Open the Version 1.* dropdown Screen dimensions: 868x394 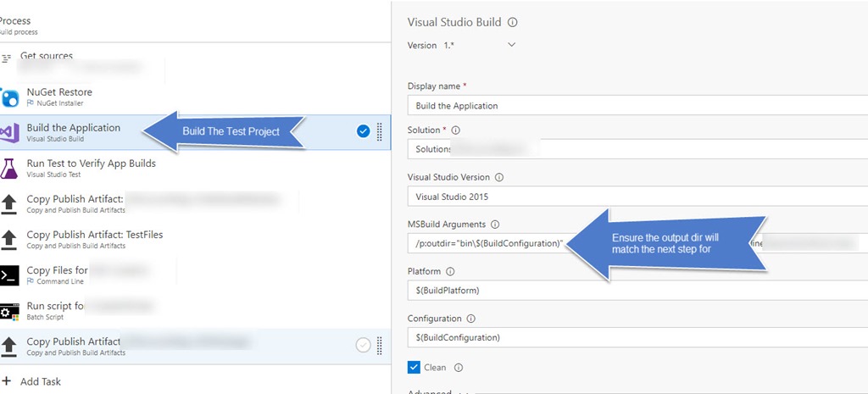[510, 45]
